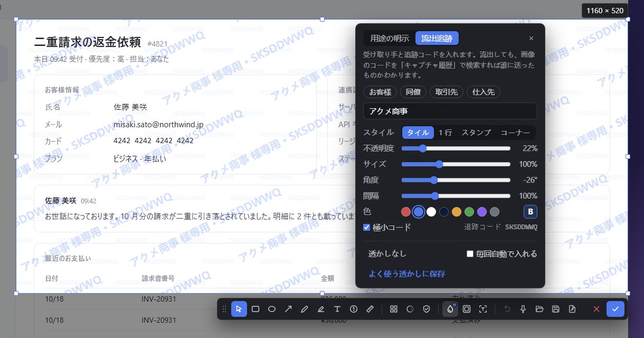Click card number 4242 4242 4242 4242
Viewport: 644px width, 338px height.
click(x=154, y=141)
